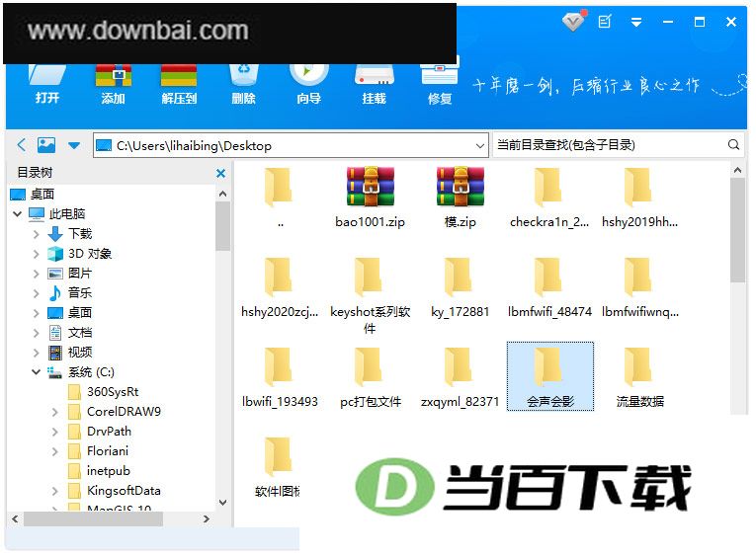This screenshot has height=557, width=756.
Task: Select the 流量数据 folder
Action: 639,378
